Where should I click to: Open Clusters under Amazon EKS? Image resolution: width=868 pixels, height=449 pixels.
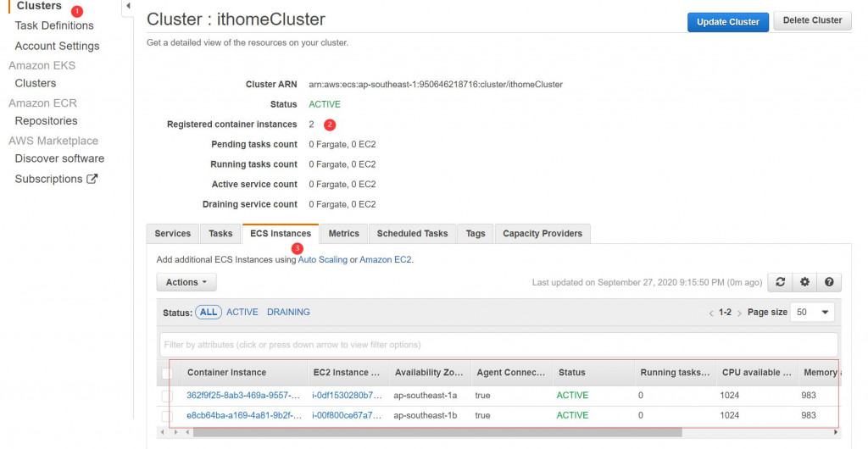coord(36,83)
